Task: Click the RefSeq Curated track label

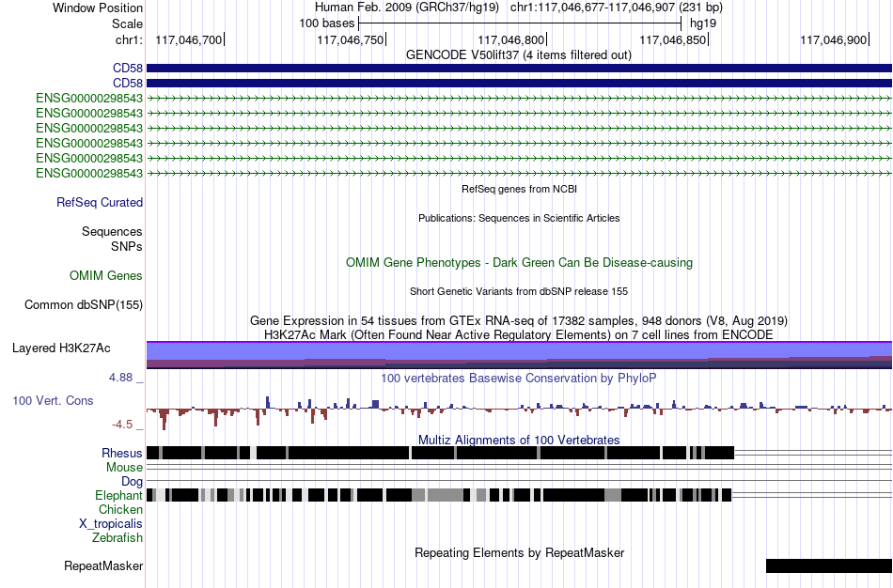Action: coord(100,203)
